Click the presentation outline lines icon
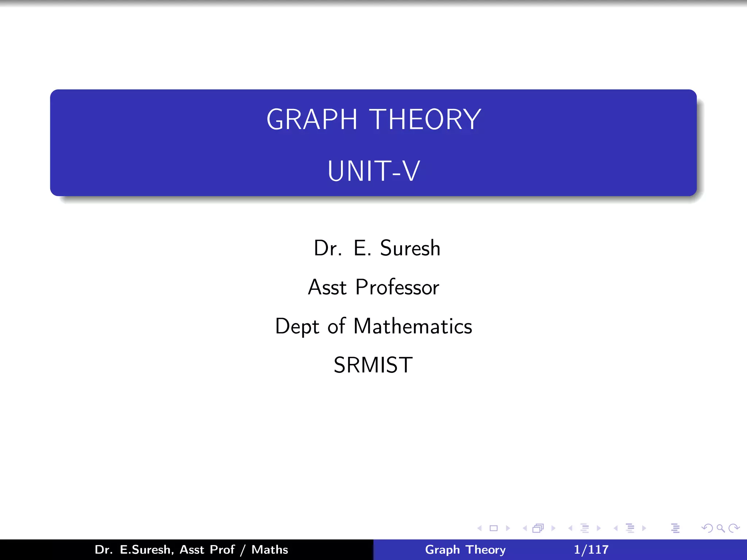Screen dimensions: 747x560 tap(675, 528)
